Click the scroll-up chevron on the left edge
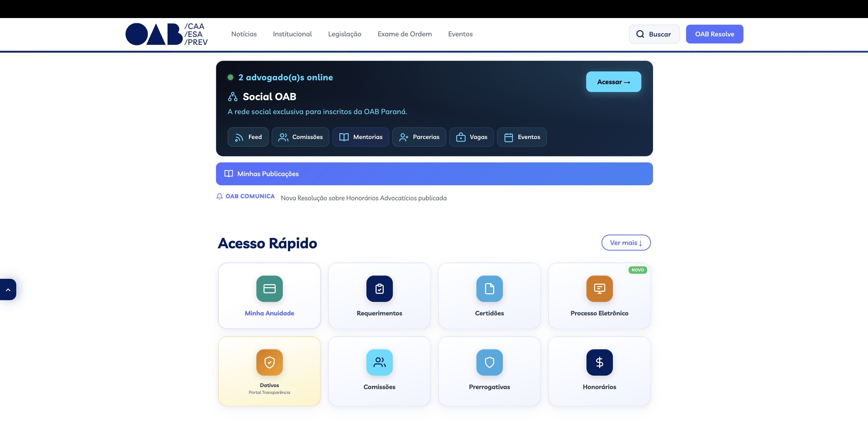The width and height of the screenshot is (868, 429). point(8,289)
